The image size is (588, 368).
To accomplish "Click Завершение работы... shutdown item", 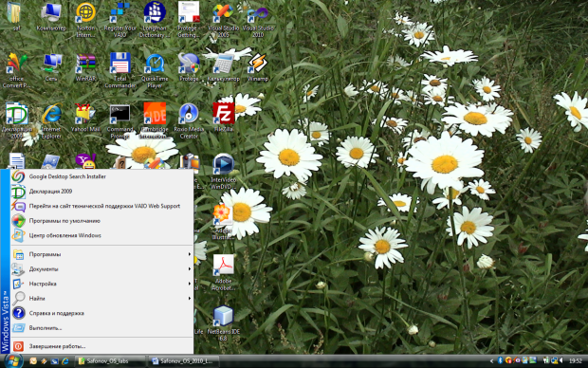I will coord(102,346).
